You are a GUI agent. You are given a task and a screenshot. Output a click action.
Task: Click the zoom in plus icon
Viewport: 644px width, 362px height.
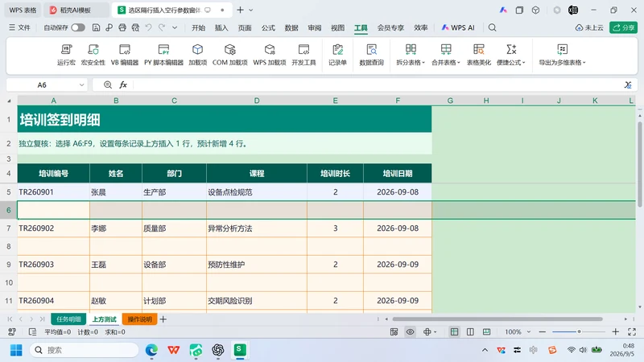click(615, 331)
